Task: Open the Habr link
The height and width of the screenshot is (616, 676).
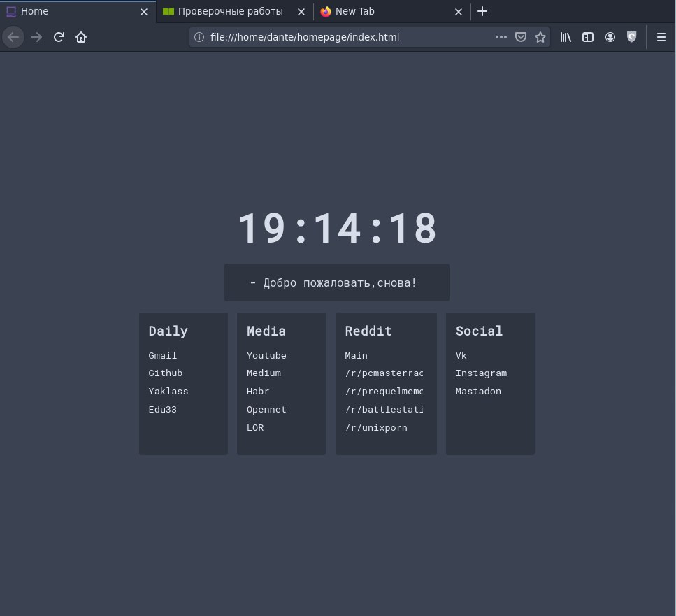Action: 258,392
